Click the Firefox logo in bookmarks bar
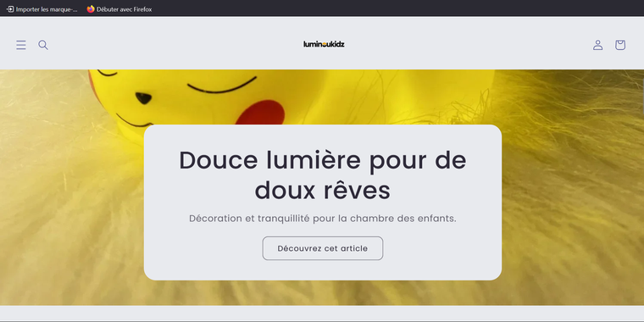 coord(91,9)
